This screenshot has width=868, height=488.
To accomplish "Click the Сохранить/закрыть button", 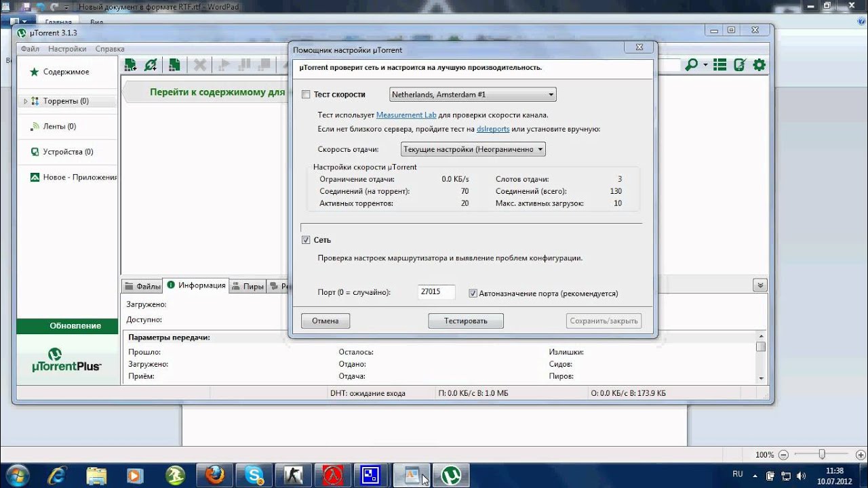I will coord(604,321).
